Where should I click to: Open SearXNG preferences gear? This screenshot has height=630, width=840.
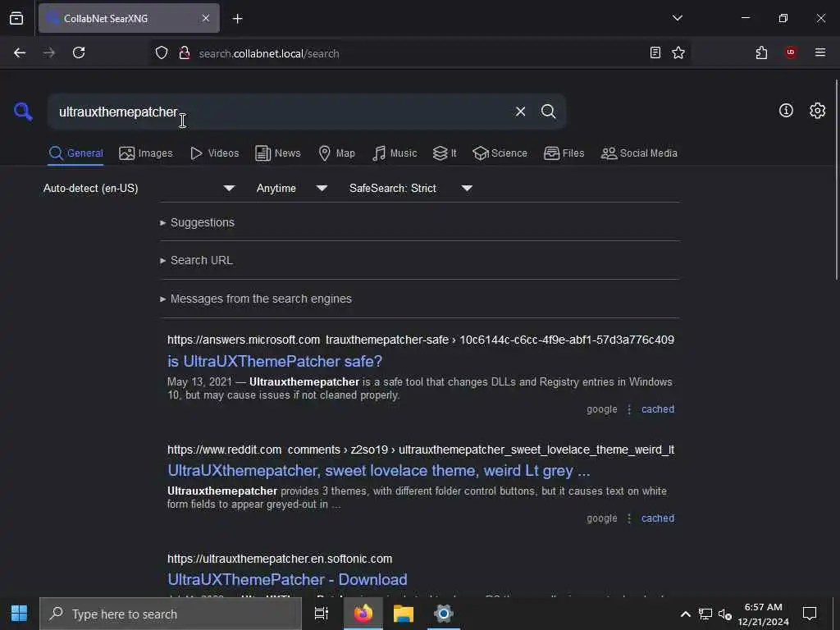click(817, 111)
